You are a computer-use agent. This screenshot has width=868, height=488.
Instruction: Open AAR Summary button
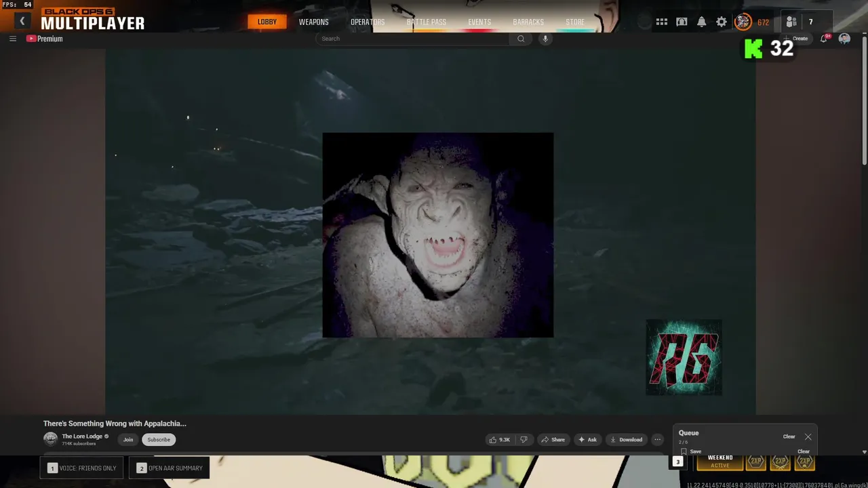[x=169, y=468]
